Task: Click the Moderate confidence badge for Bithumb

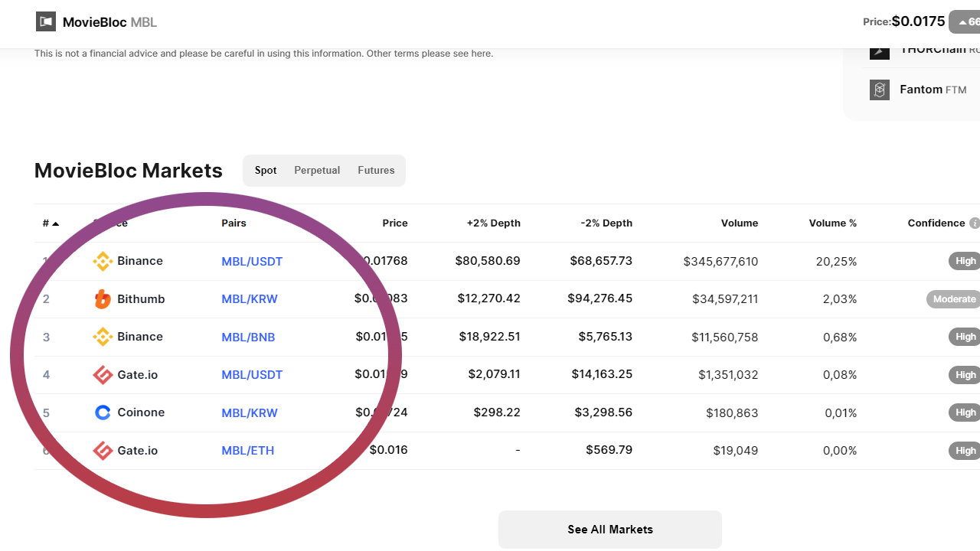Action: (953, 299)
